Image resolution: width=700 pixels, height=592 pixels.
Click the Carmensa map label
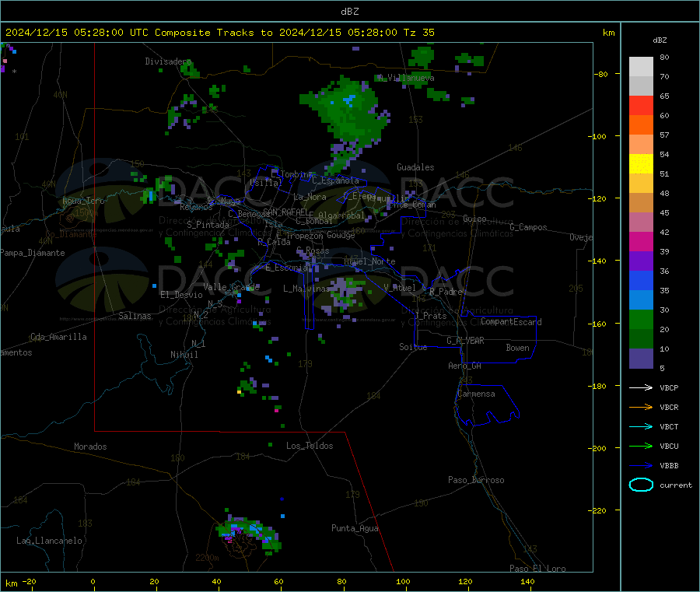point(476,394)
